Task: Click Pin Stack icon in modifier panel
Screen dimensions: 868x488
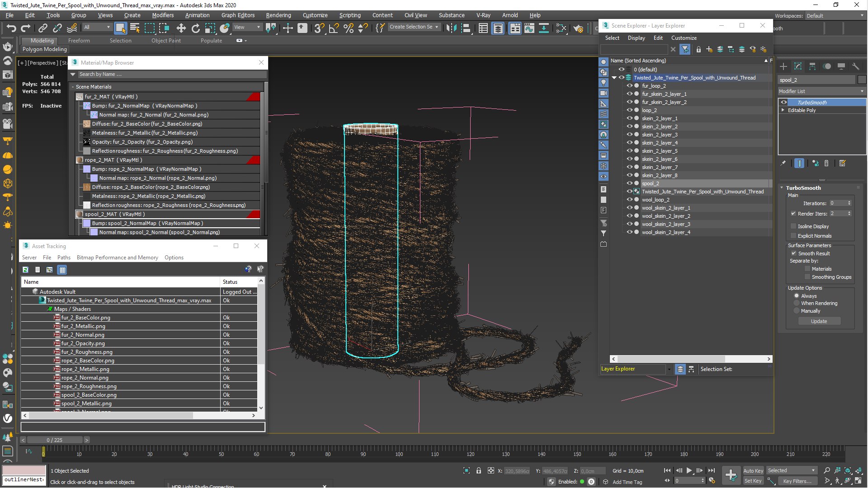Action: pyautogui.click(x=783, y=164)
